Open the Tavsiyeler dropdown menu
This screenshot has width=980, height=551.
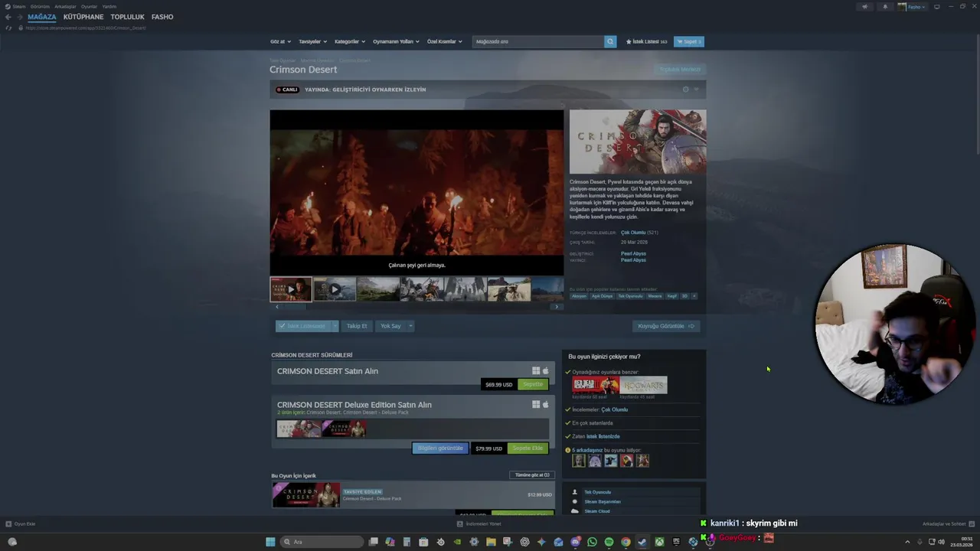coord(312,41)
